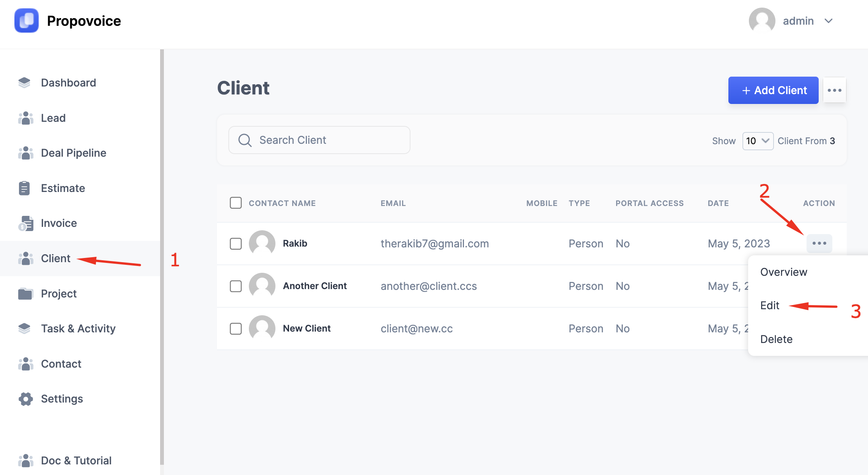Image resolution: width=868 pixels, height=475 pixels.
Task: Click the Settings gear icon
Action: click(25, 399)
